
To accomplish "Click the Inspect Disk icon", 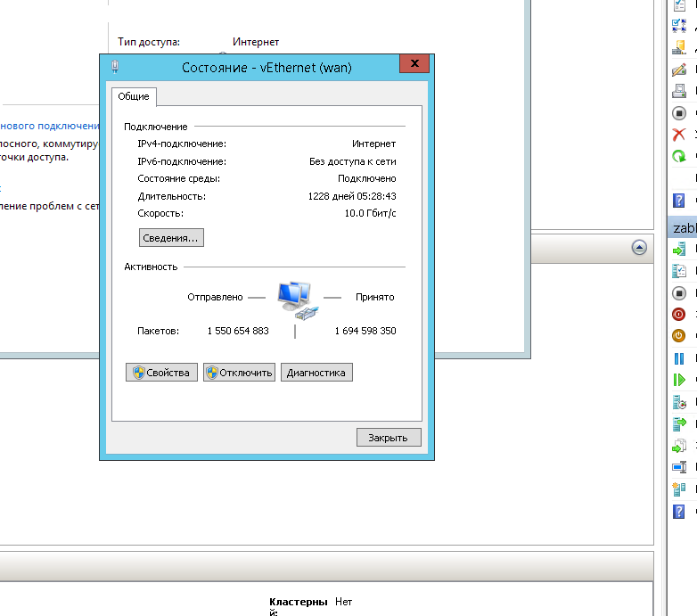I will (x=679, y=91).
